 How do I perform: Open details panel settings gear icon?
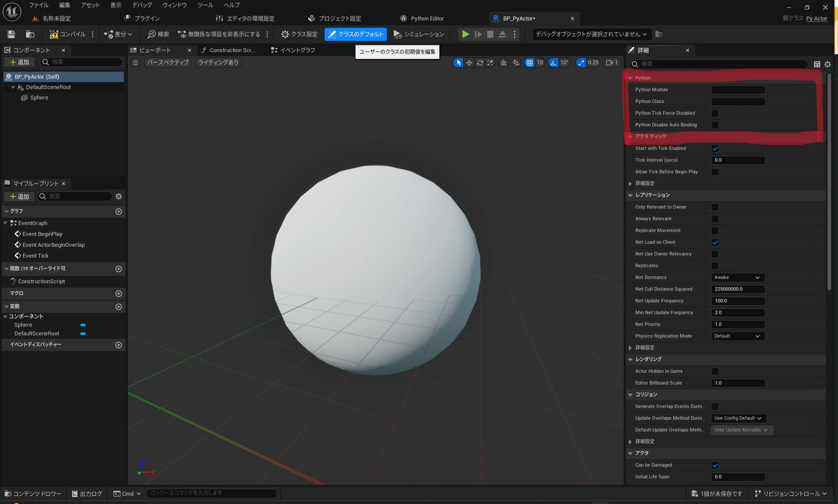(828, 64)
